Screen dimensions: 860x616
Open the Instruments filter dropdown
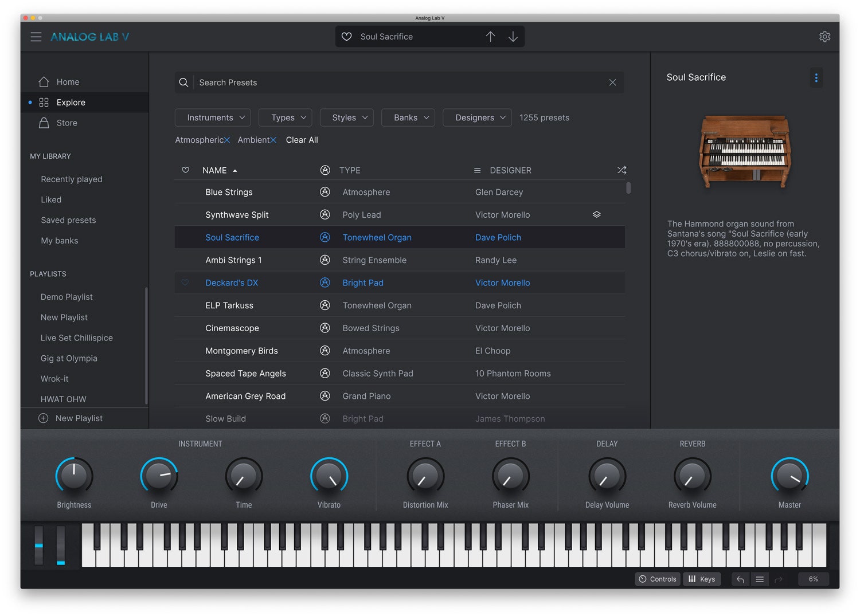212,117
